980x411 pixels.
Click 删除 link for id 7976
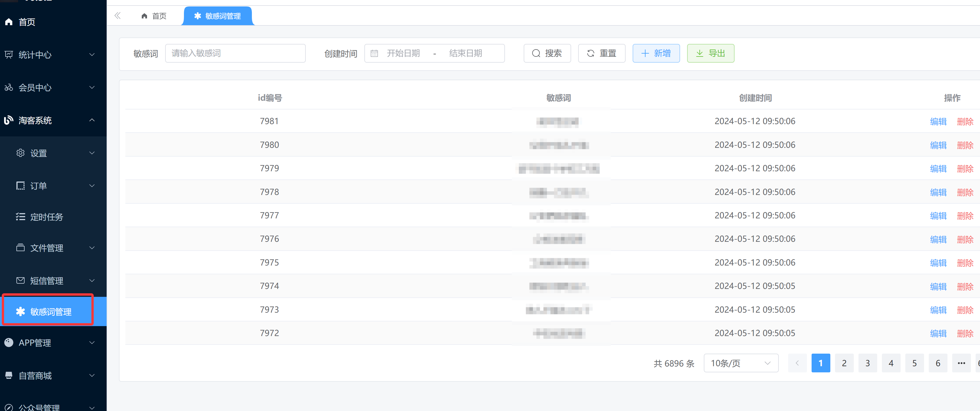[965, 239]
